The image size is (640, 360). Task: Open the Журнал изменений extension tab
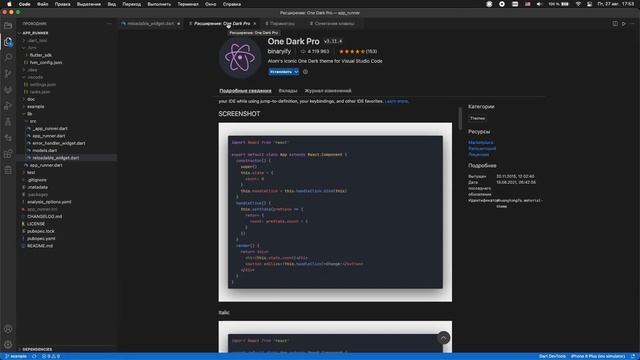pos(328,91)
